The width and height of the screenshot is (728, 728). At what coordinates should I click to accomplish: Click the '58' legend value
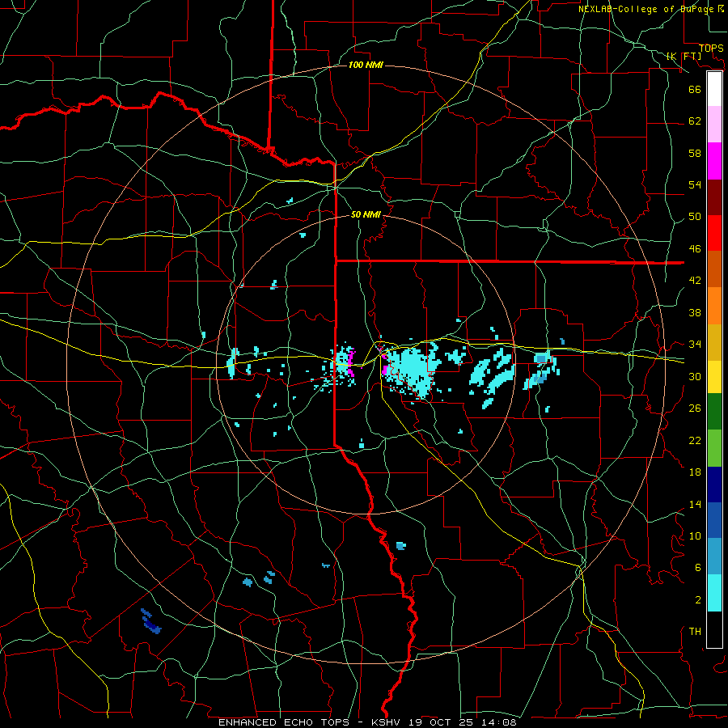(695, 153)
